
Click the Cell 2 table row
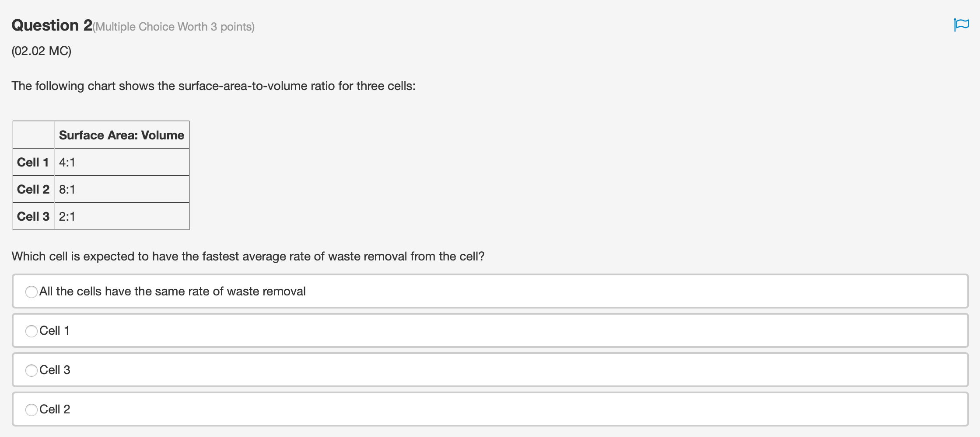tap(33, 189)
